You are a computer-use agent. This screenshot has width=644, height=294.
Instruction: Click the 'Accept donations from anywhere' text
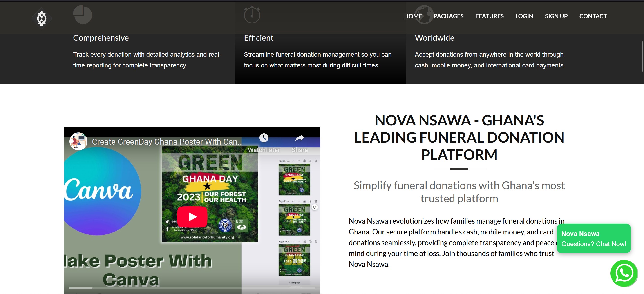[x=490, y=60]
